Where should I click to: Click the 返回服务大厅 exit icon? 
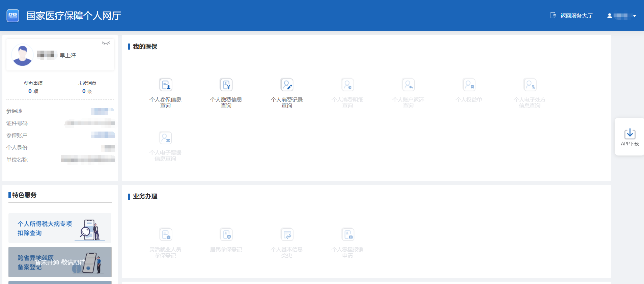[x=553, y=16]
